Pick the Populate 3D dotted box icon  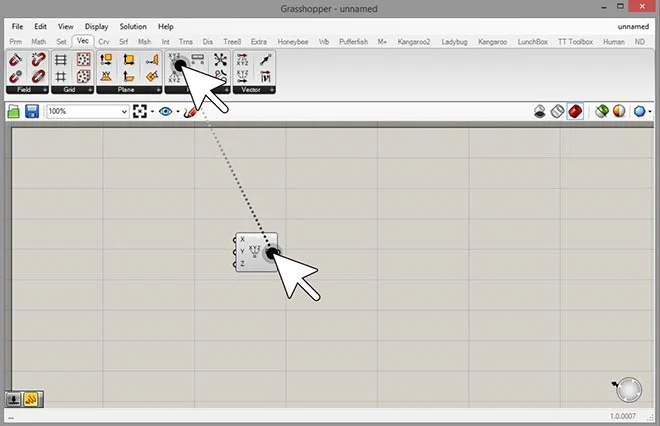tap(84, 77)
